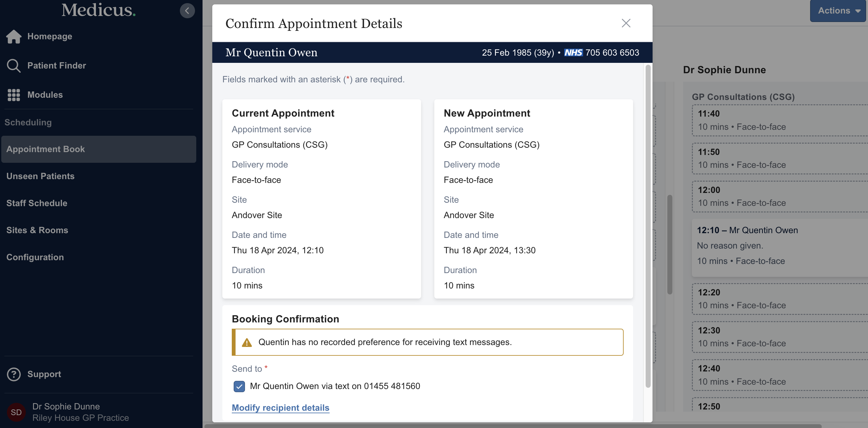Open Staff Schedule from the sidebar
Screen dimensions: 868x428
click(37, 203)
